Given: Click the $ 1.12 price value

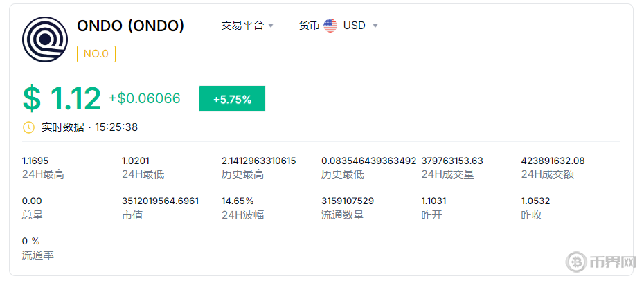Looking at the screenshot, I should (62, 99).
